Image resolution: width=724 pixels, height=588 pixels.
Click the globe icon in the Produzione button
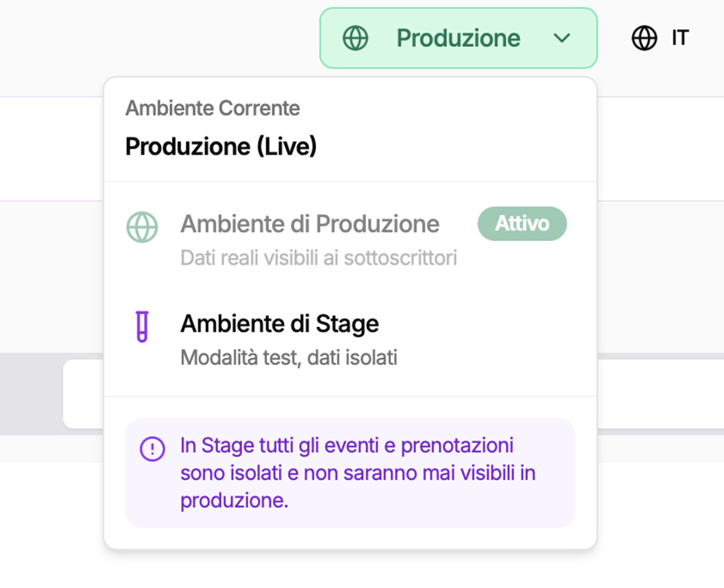coord(355,38)
